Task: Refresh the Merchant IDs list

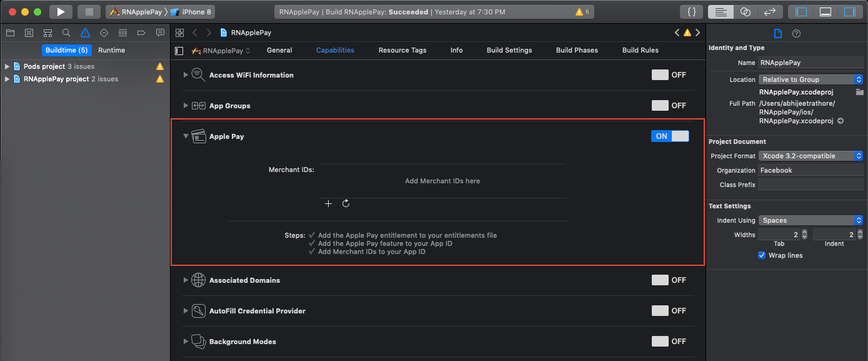Action: [346, 203]
